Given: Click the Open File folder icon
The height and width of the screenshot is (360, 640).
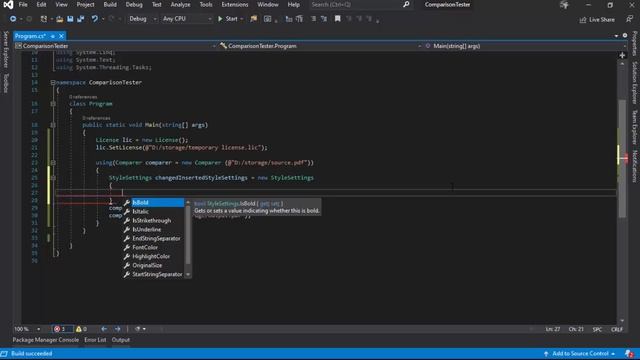Looking at the screenshot, I should point(60,19).
